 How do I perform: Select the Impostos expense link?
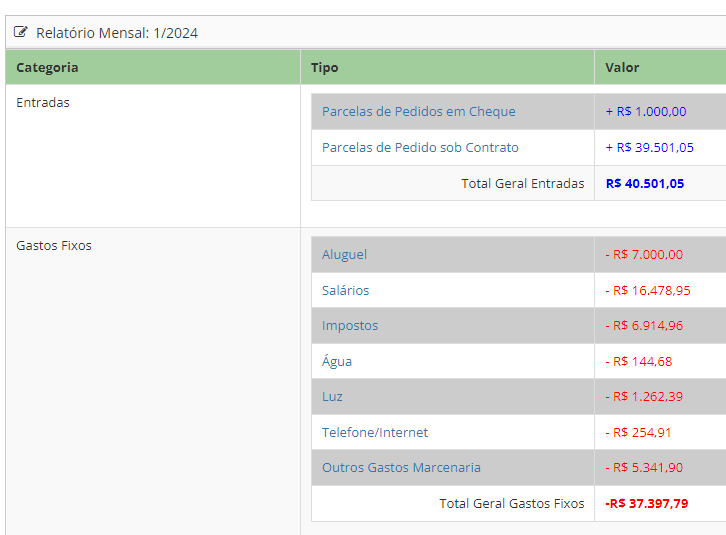pyautogui.click(x=350, y=325)
